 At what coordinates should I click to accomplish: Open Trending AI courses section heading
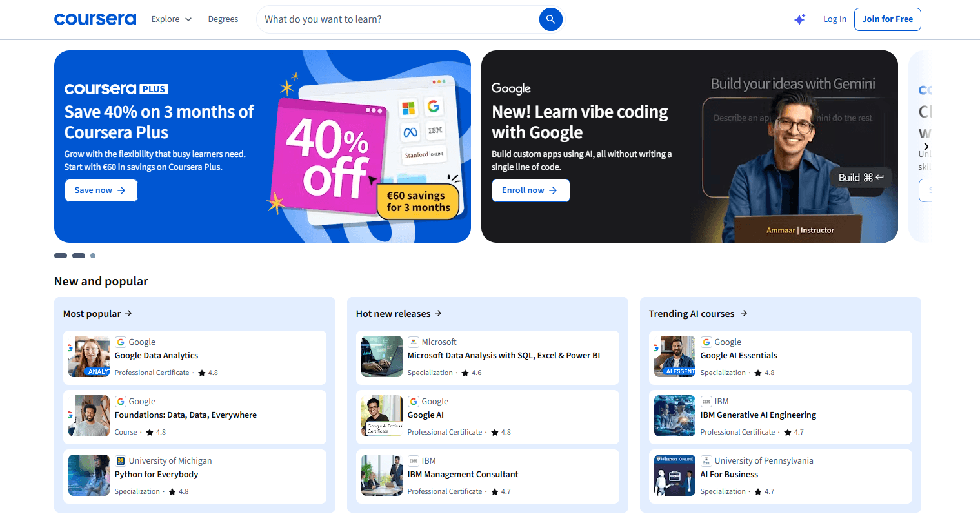692,314
